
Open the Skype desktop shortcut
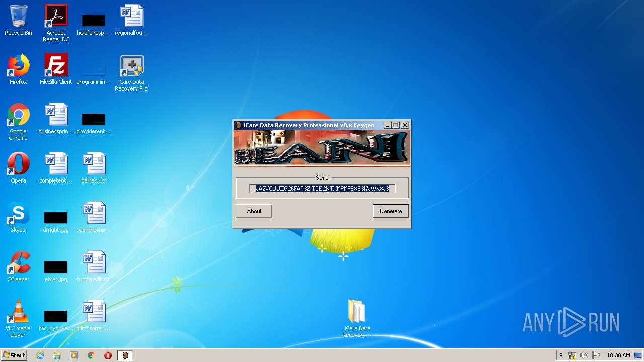pyautogui.click(x=18, y=218)
